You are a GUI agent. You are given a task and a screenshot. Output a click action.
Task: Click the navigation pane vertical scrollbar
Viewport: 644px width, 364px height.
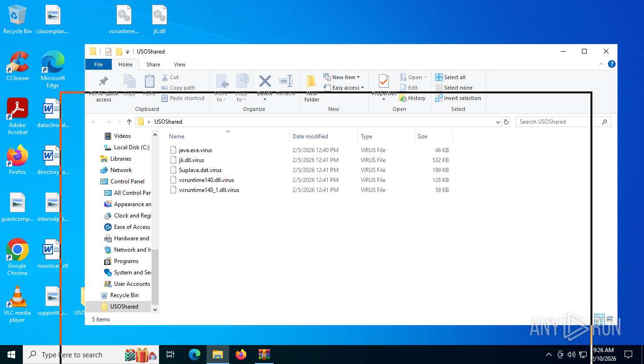(155, 276)
